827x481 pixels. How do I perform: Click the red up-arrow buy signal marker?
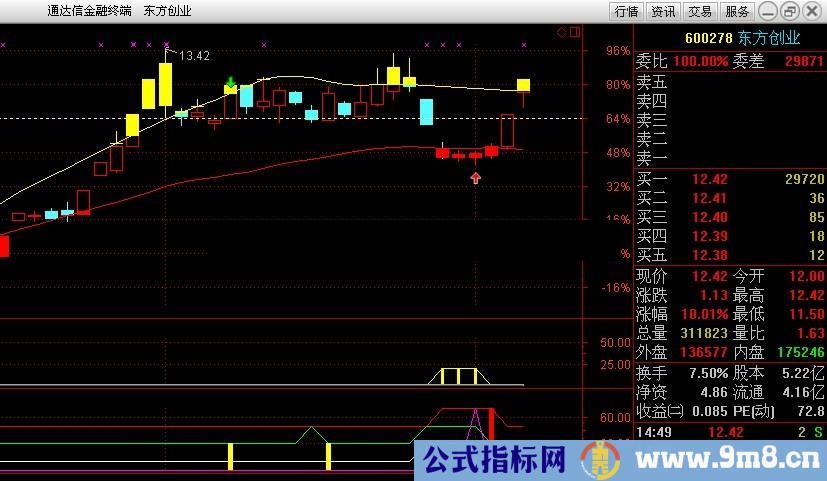click(476, 178)
